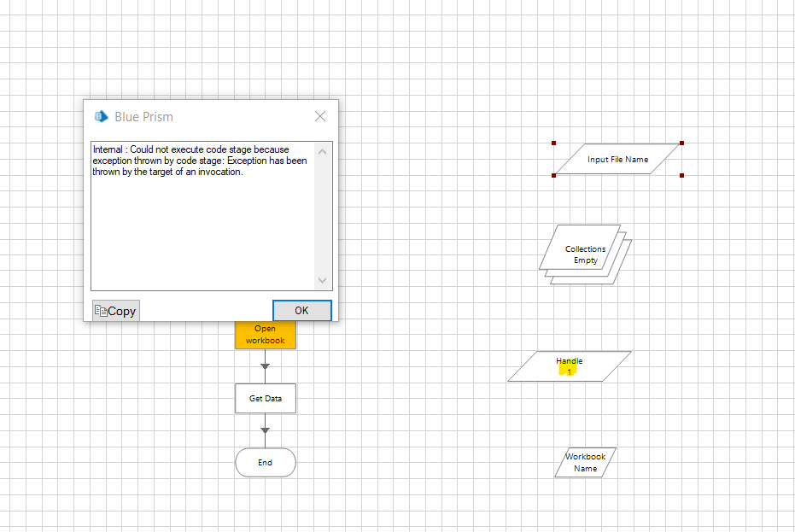The height and width of the screenshot is (532, 795).
Task: Select the Open workbook stage
Action: click(x=266, y=335)
